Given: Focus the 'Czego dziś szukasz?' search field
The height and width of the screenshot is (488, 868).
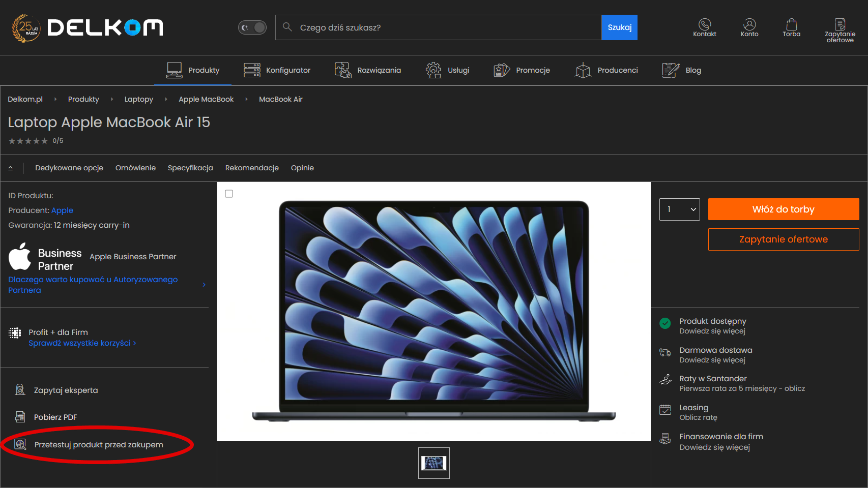Looking at the screenshot, I should click(439, 27).
